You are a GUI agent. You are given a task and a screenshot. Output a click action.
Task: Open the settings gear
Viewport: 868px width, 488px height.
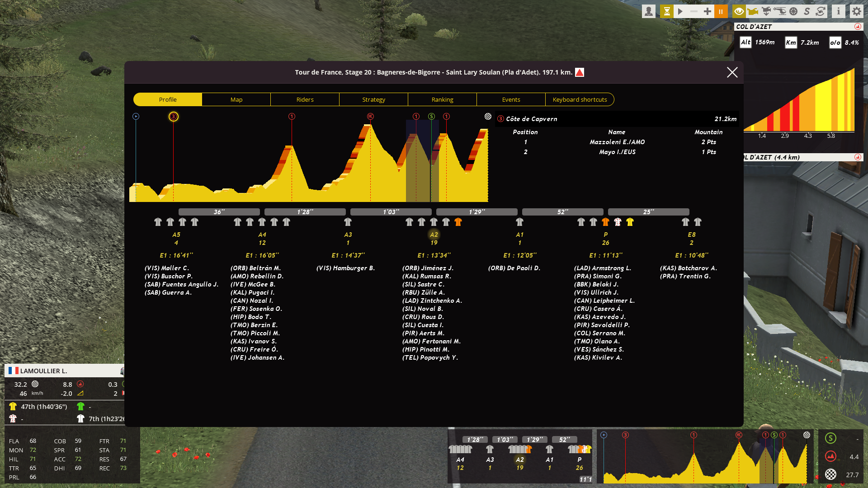[857, 11]
